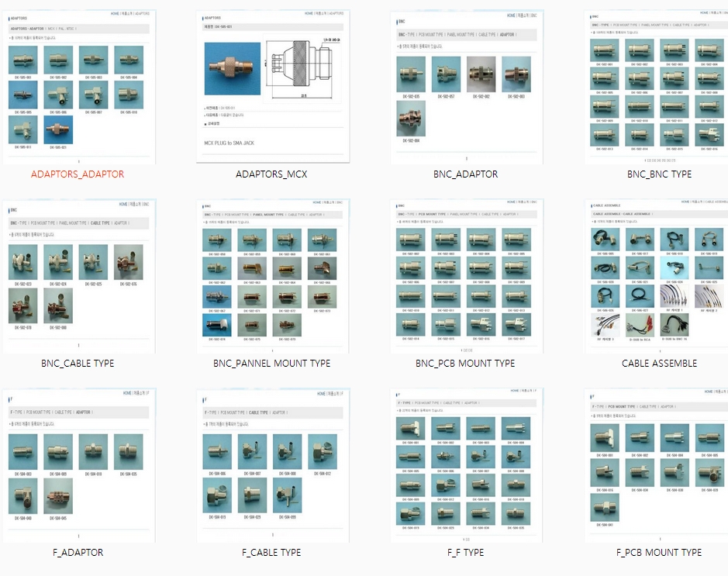Open the ADAPTORS_MCX thumbnail preview
Image resolution: width=728 pixels, height=576 pixels.
[271, 87]
